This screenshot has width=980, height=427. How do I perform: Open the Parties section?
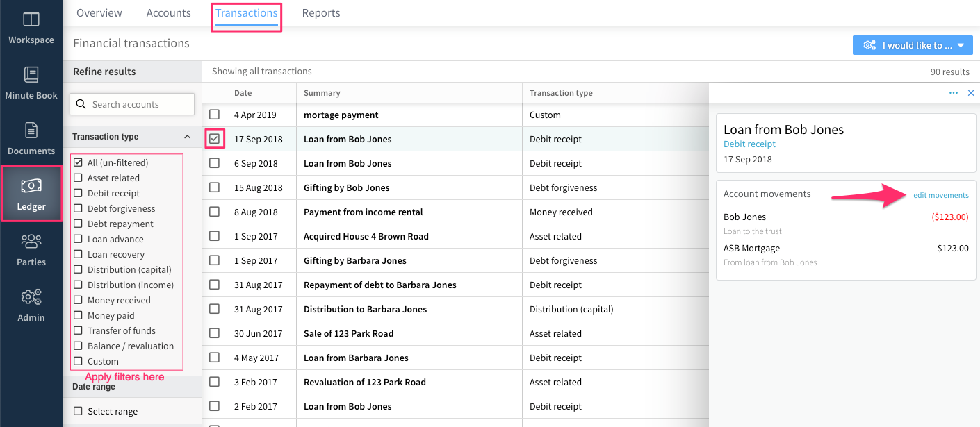click(x=31, y=242)
